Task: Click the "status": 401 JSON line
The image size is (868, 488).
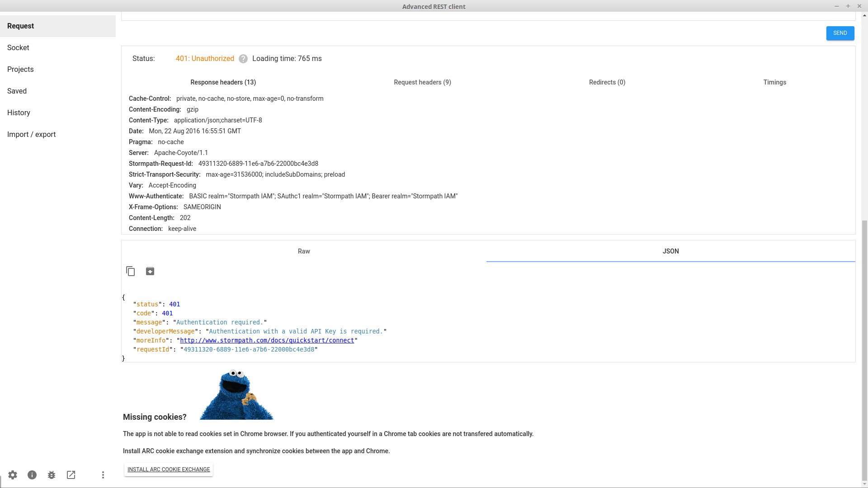Action: (x=156, y=304)
